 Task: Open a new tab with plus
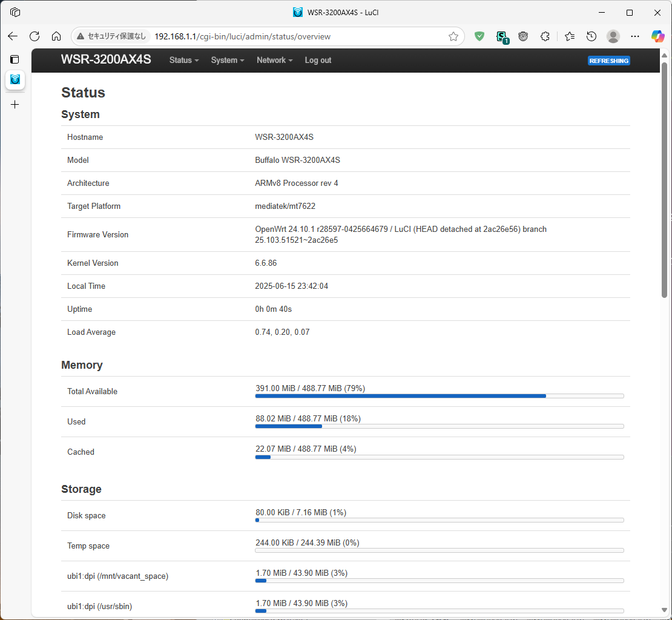point(15,105)
